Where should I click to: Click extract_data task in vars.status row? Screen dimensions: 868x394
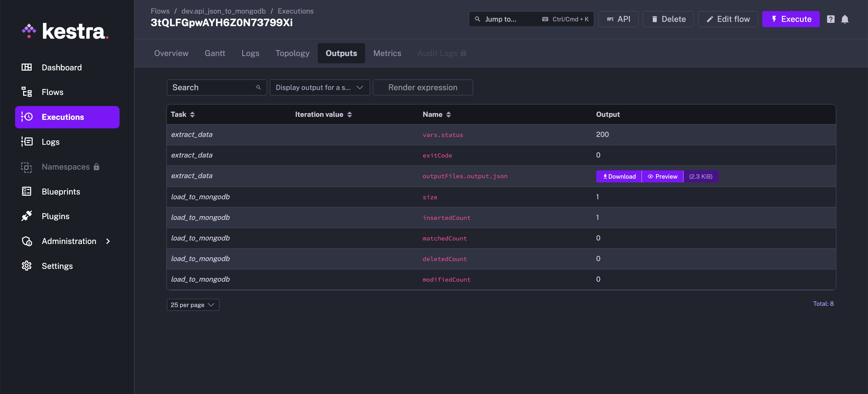192,134
